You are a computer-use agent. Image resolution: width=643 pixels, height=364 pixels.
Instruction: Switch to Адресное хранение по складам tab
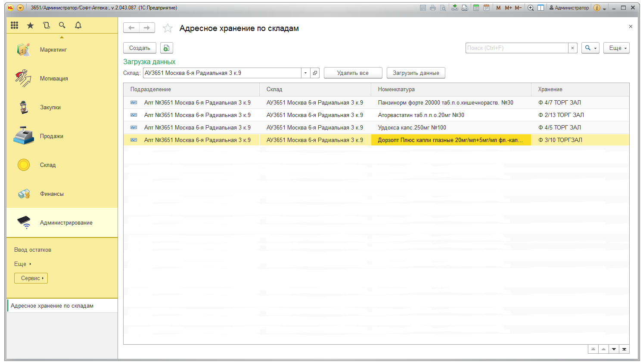pos(52,306)
